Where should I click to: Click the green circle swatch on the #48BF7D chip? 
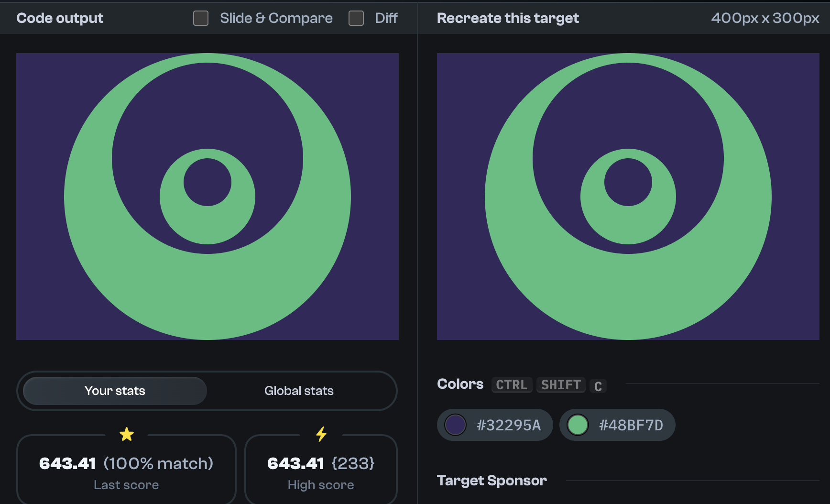pos(579,425)
